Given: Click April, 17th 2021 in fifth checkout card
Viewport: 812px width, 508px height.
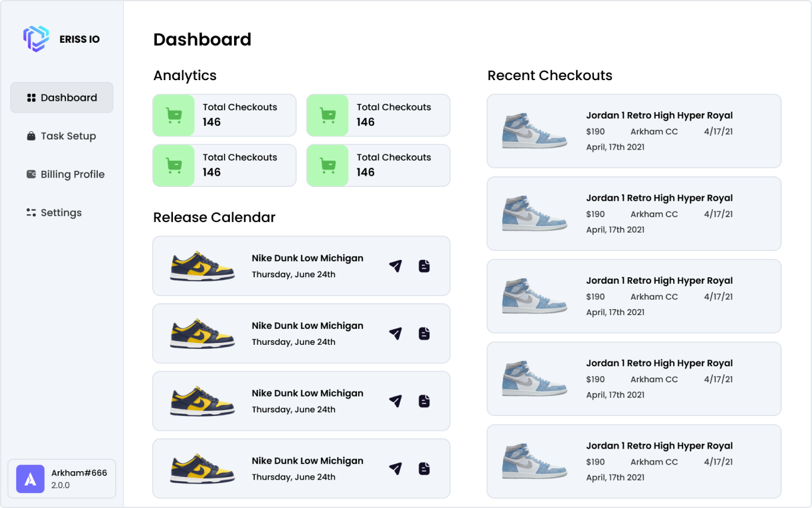Looking at the screenshot, I should point(615,477).
